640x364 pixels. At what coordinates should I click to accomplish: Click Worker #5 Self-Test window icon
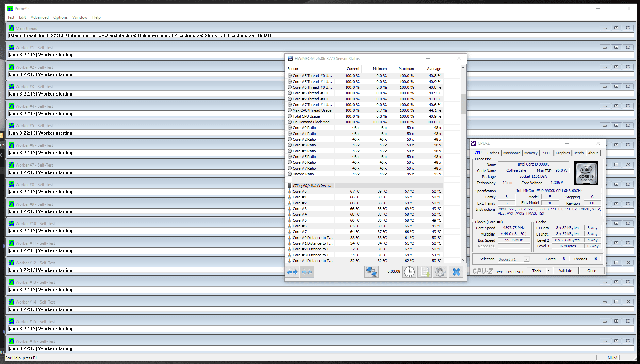12,126
